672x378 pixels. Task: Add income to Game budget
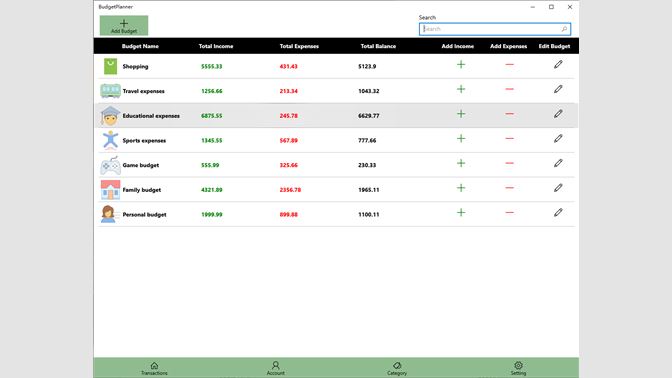click(461, 163)
